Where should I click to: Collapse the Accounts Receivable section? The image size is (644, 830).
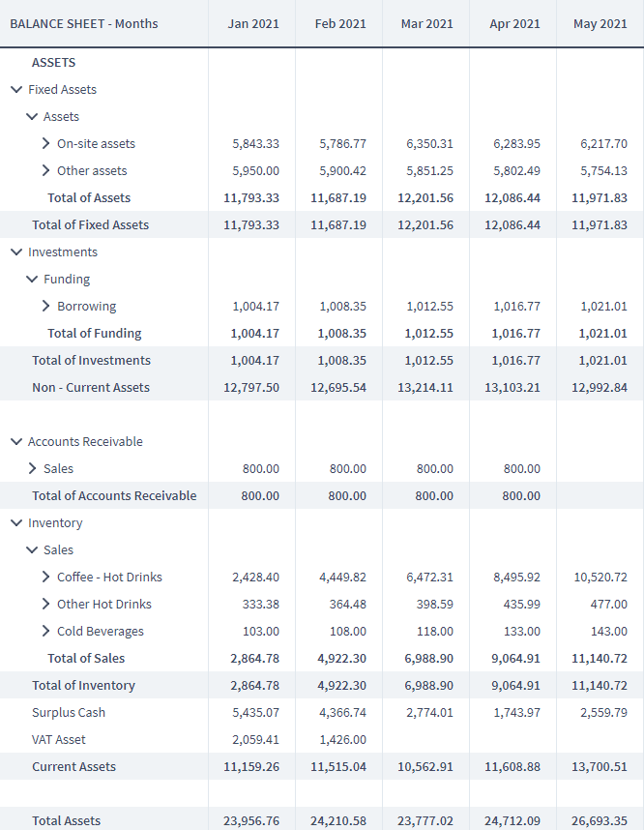(x=16, y=441)
